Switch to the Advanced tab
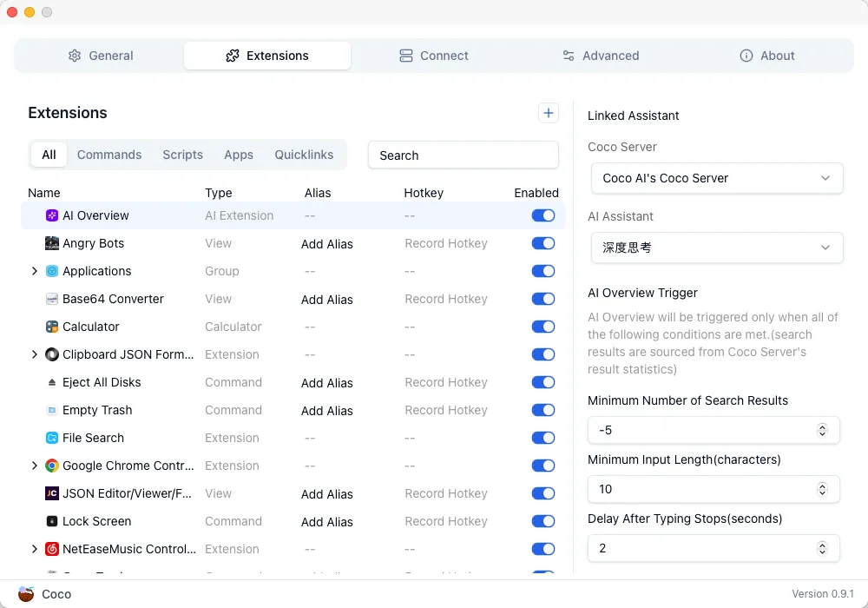Screen dimensions: 868x608 tap(600, 56)
